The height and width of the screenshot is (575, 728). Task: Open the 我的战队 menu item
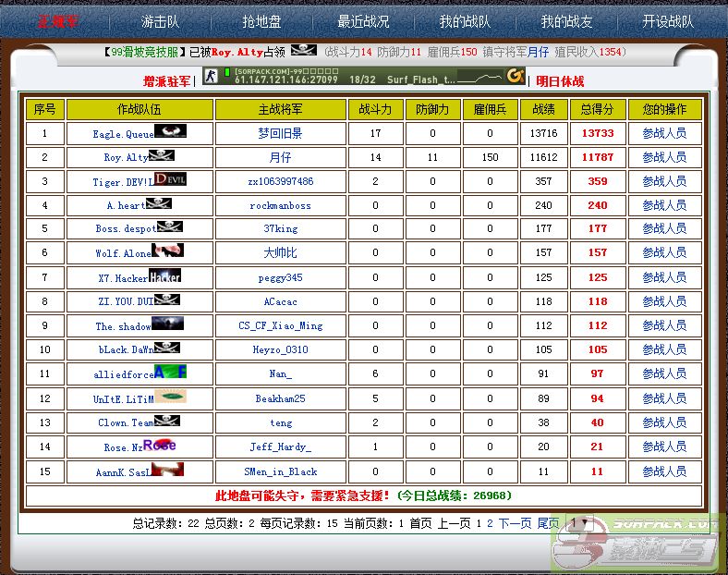465,20
